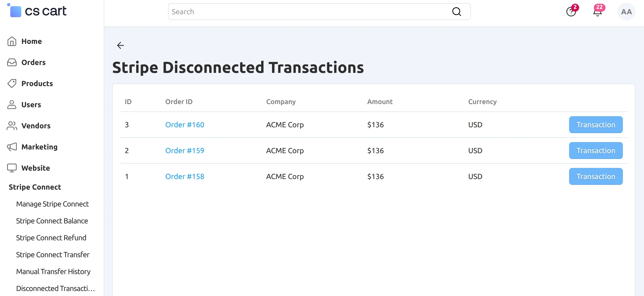This screenshot has height=296, width=644.
Task: Open the Order #159 link
Action: point(185,151)
